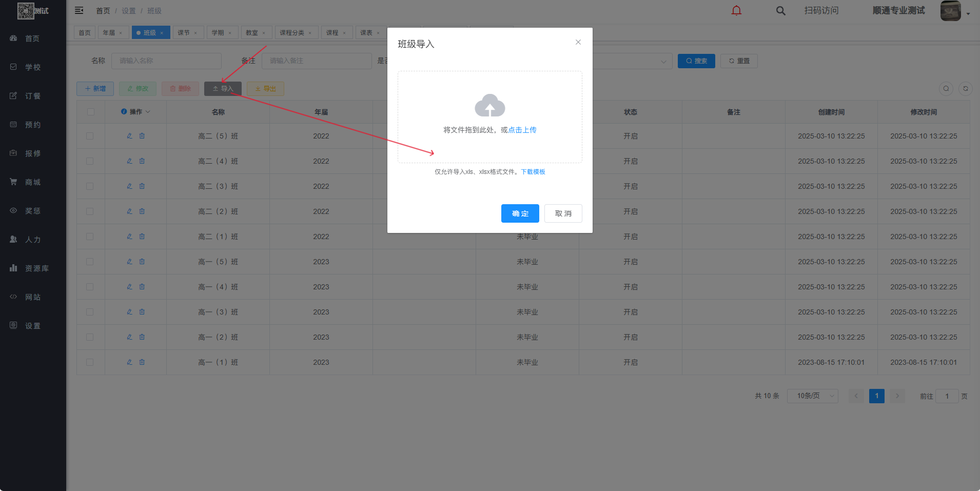980x491 pixels.
Task: Open 奖惩 in the sidebar
Action: coord(33,211)
